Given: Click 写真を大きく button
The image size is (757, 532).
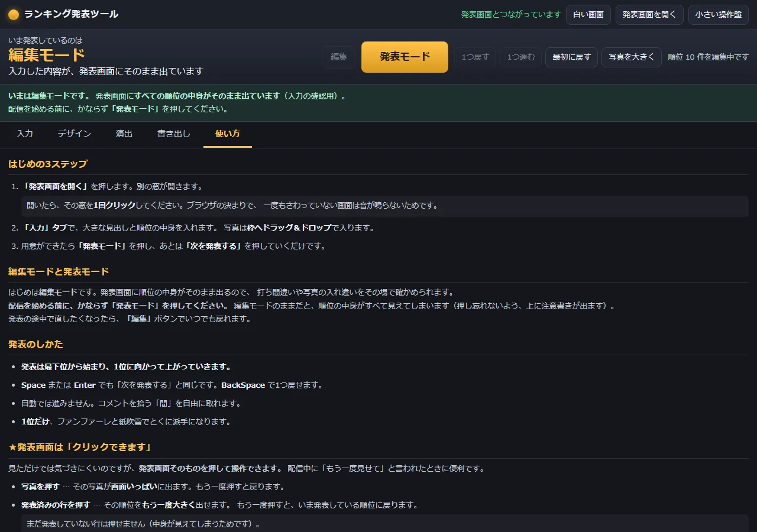Looking at the screenshot, I should coord(632,57).
